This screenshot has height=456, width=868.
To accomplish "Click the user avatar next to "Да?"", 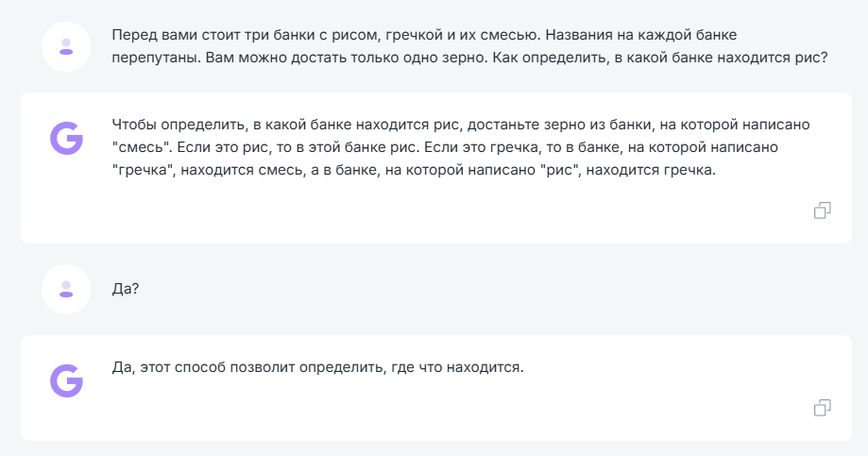I will 66,289.
